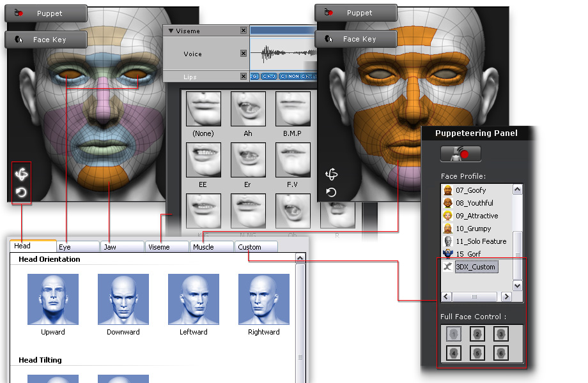Select 09_Attractive face profile

(x=476, y=216)
